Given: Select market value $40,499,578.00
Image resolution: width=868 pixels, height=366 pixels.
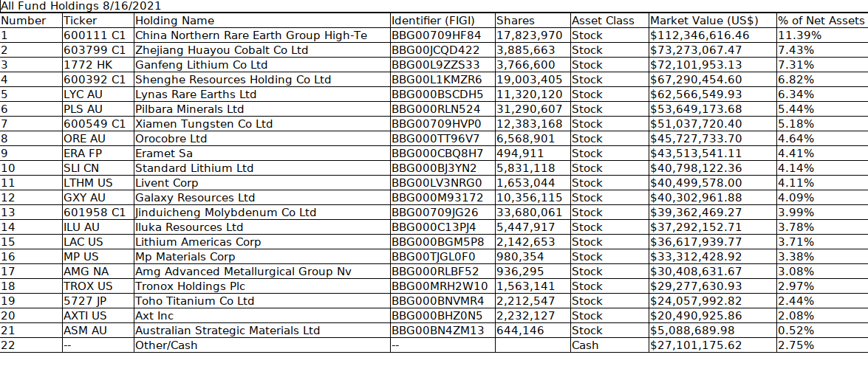Looking at the screenshot, I should pyautogui.click(x=712, y=182).
